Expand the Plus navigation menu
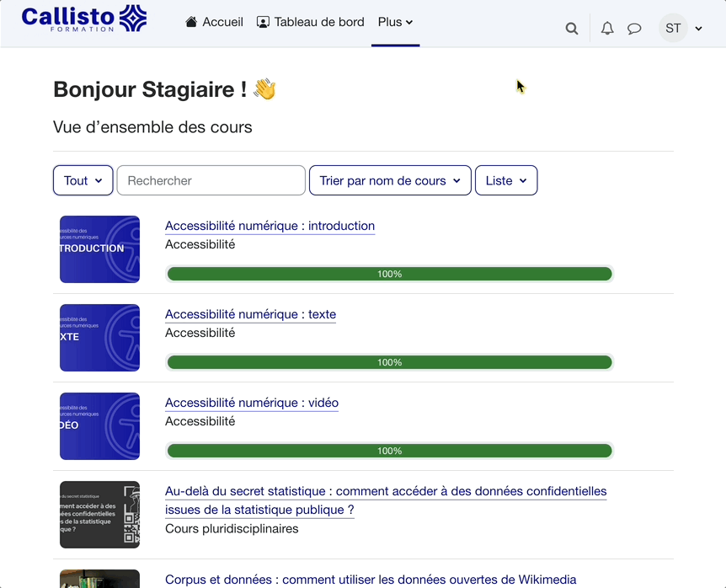The width and height of the screenshot is (726, 588). 395,22
